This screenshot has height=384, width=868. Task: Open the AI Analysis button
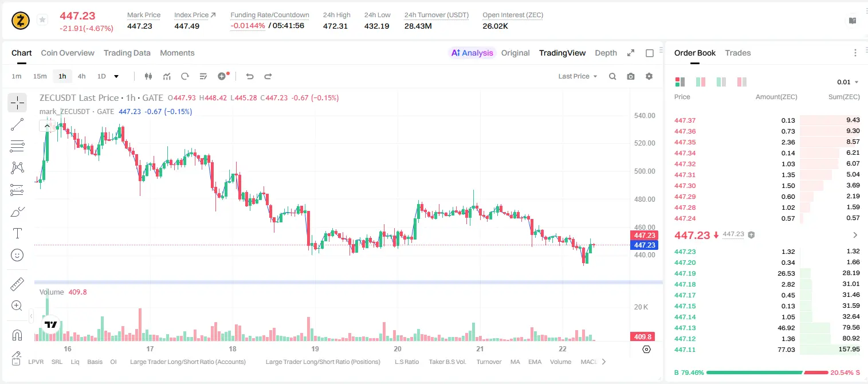pos(472,53)
